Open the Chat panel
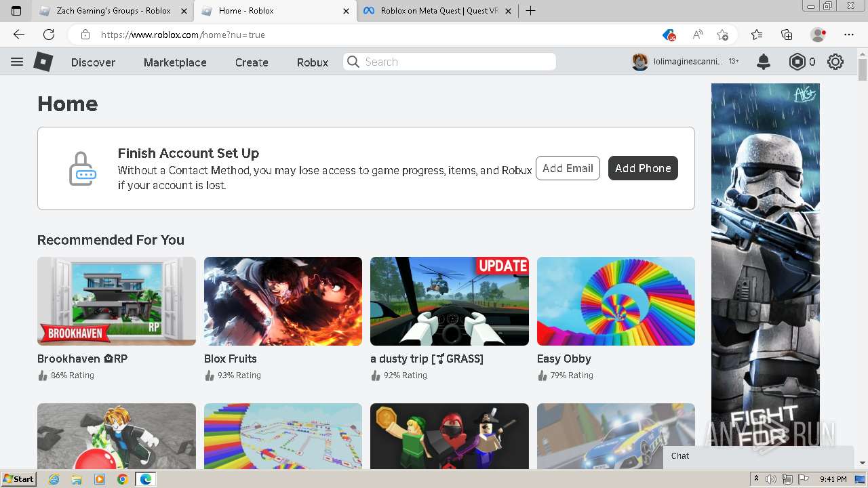 click(x=758, y=456)
